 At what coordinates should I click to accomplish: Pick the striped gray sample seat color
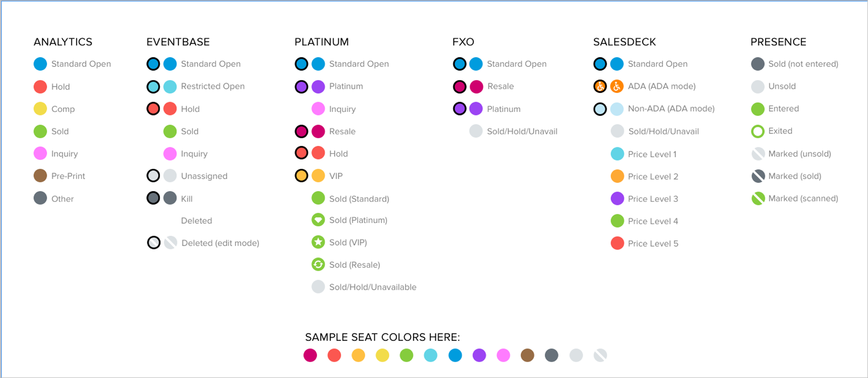point(600,355)
